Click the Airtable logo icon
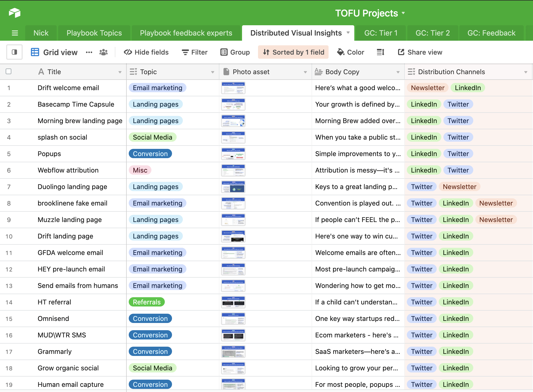The image size is (533, 392). tap(15, 13)
